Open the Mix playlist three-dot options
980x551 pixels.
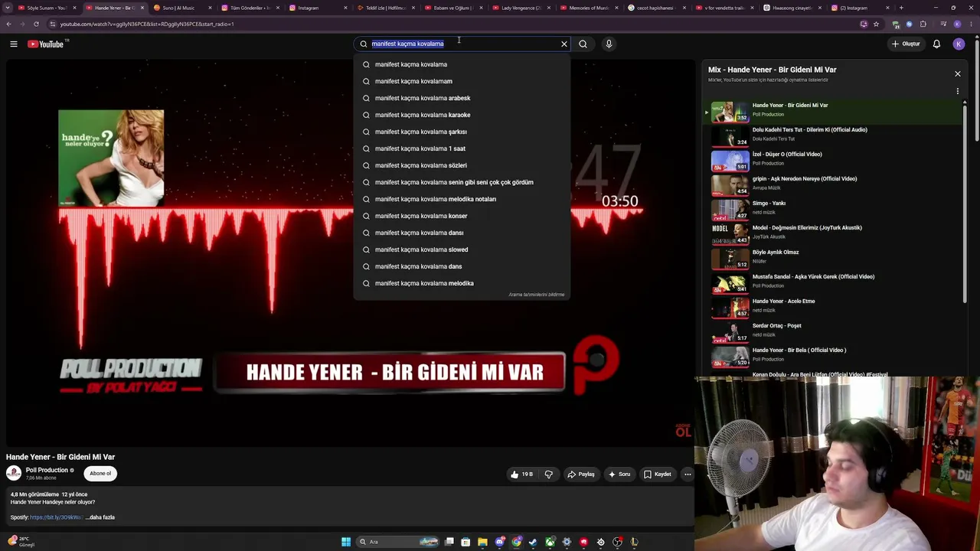point(957,91)
